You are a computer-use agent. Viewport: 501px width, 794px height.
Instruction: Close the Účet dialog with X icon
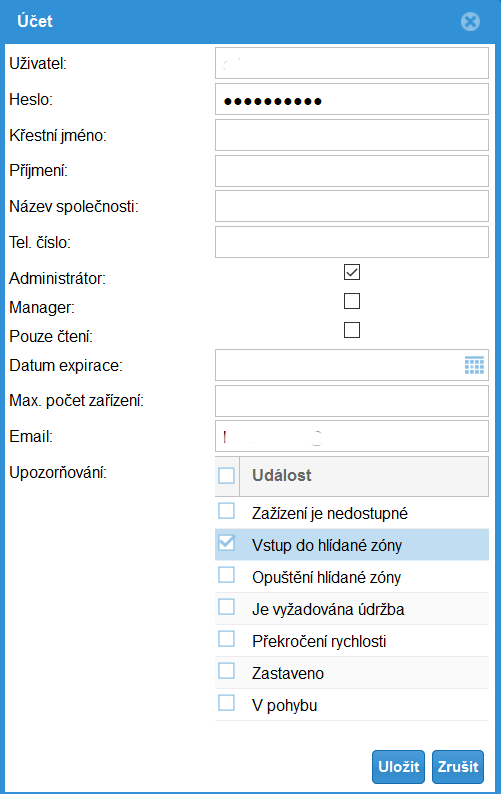coord(470,21)
